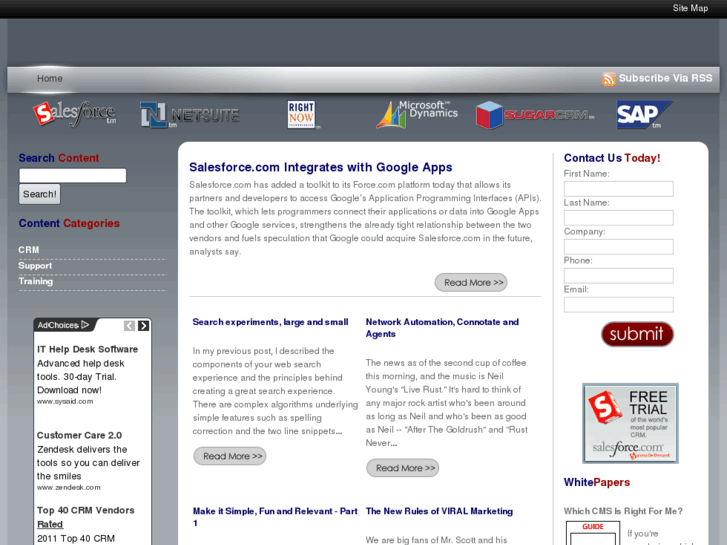Focus the Search Content text field

[x=72, y=175]
